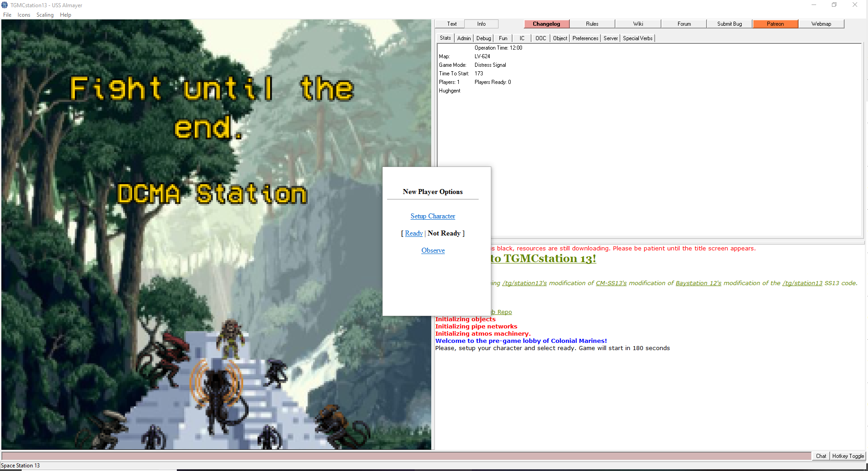
Task: Open the Wiki
Action: [638, 24]
